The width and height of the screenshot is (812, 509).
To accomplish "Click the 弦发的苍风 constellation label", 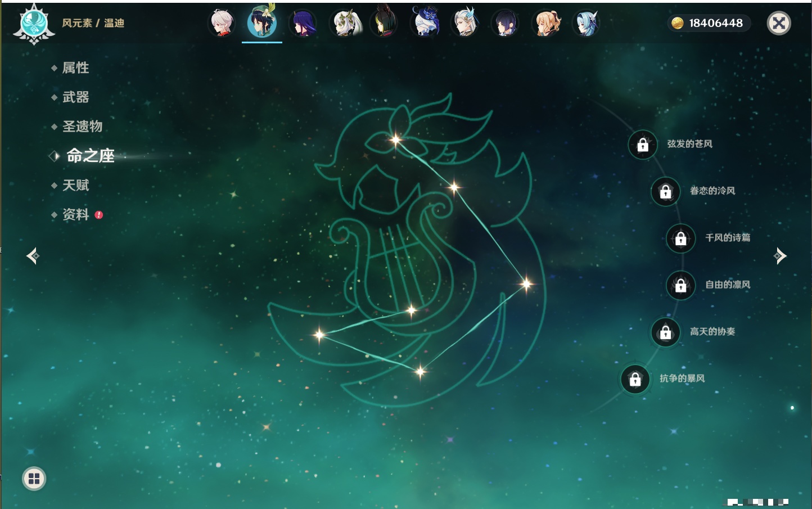I will (x=689, y=144).
